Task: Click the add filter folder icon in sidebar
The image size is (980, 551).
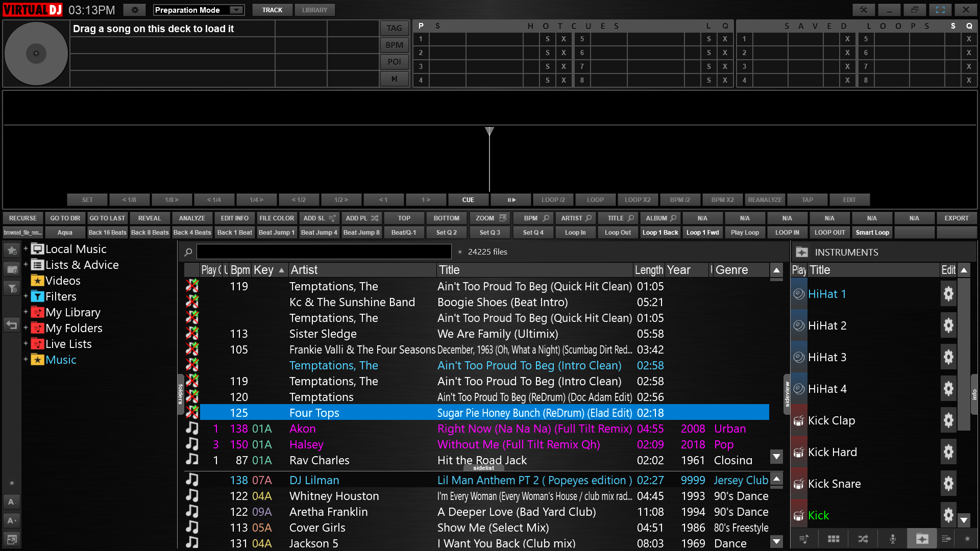Action: tap(12, 289)
